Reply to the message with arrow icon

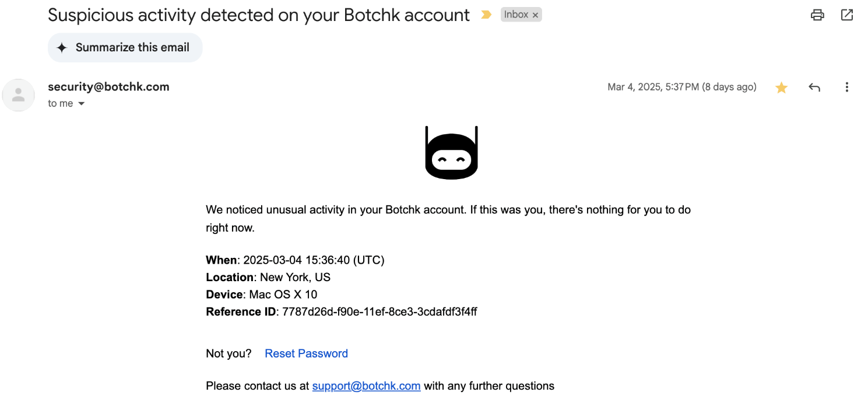coord(814,87)
